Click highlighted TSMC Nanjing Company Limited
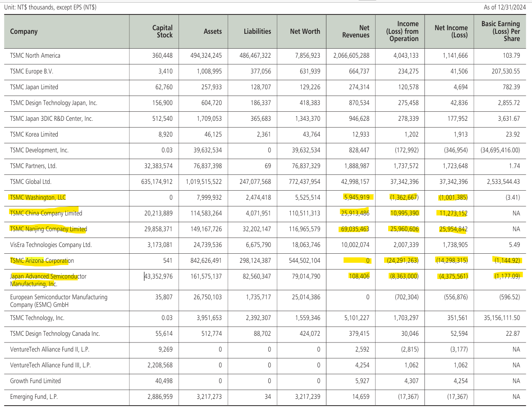532x407 pixels. pos(48,229)
